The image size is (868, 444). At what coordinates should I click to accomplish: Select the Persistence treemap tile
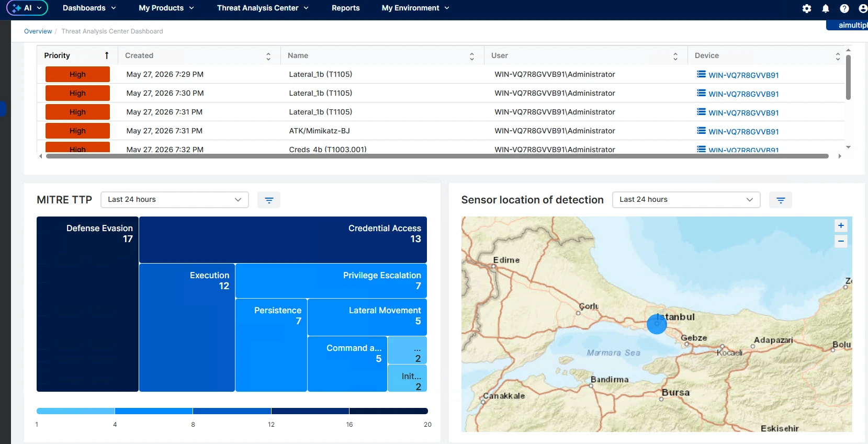[x=271, y=345]
